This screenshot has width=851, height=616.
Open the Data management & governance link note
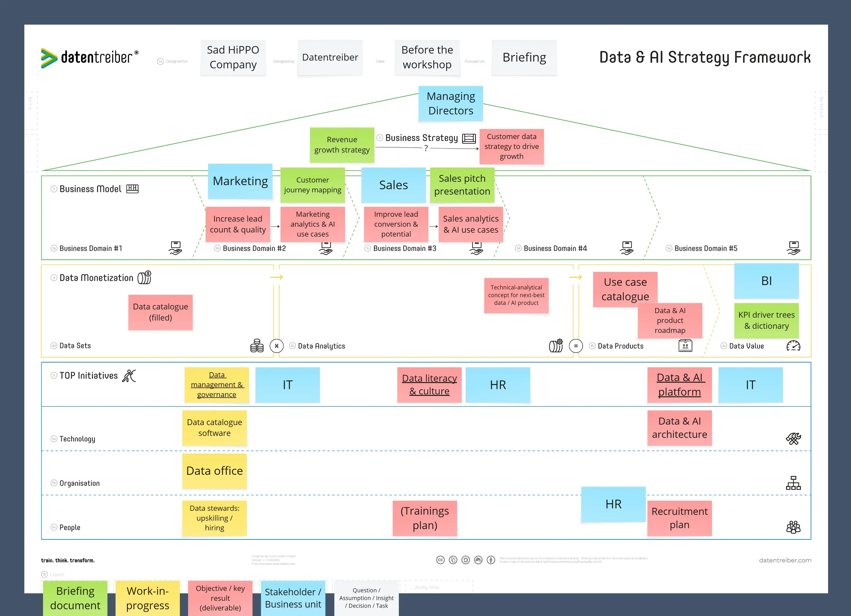point(217,385)
